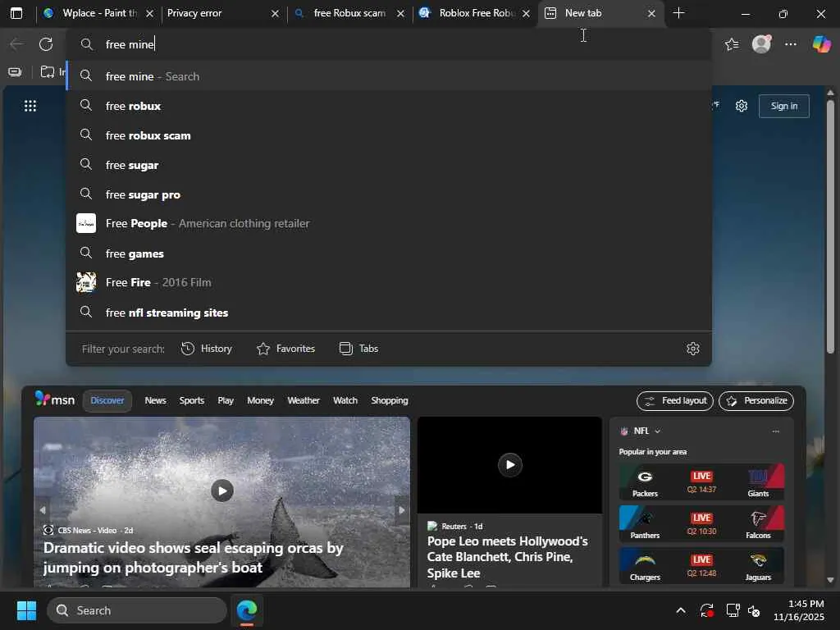Play the Reuters Pope Leo video
Screen dimensions: 840x630
pyautogui.click(x=510, y=464)
